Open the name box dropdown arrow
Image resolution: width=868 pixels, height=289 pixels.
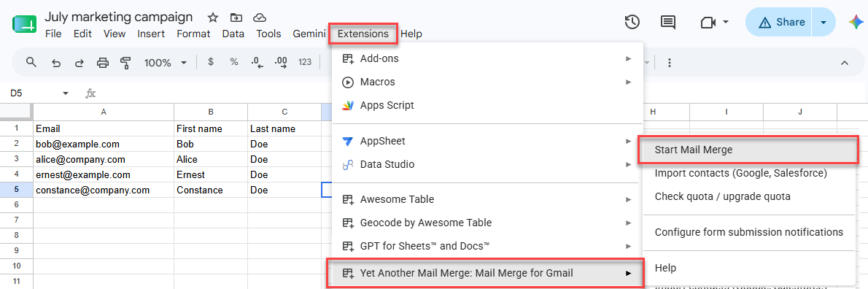click(66, 93)
